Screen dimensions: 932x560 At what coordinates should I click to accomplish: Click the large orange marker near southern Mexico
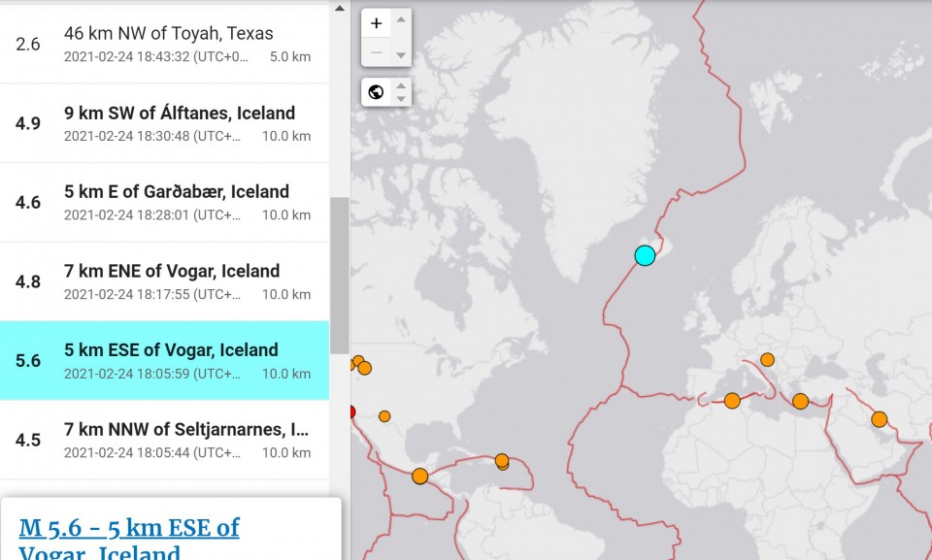(x=419, y=477)
